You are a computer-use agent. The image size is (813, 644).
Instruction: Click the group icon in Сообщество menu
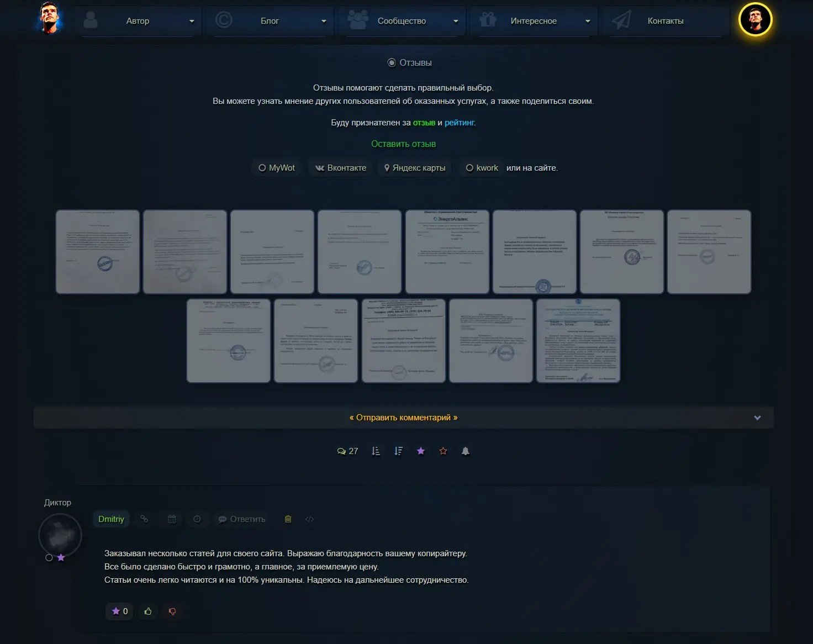(357, 20)
